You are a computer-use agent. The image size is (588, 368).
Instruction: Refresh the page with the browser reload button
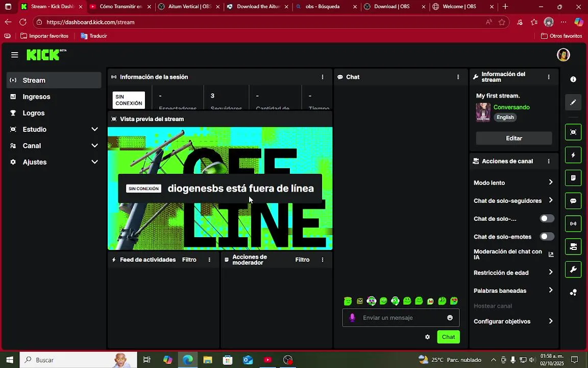click(23, 22)
